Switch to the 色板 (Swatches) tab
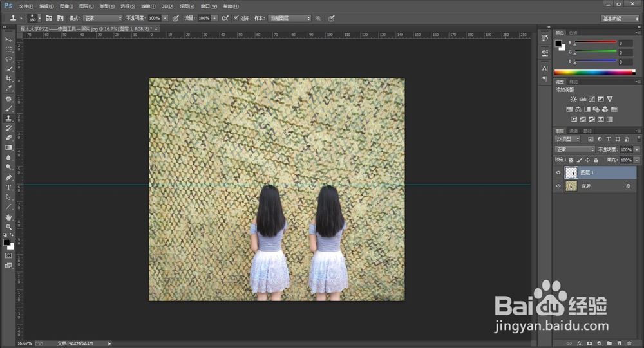 tap(573, 32)
